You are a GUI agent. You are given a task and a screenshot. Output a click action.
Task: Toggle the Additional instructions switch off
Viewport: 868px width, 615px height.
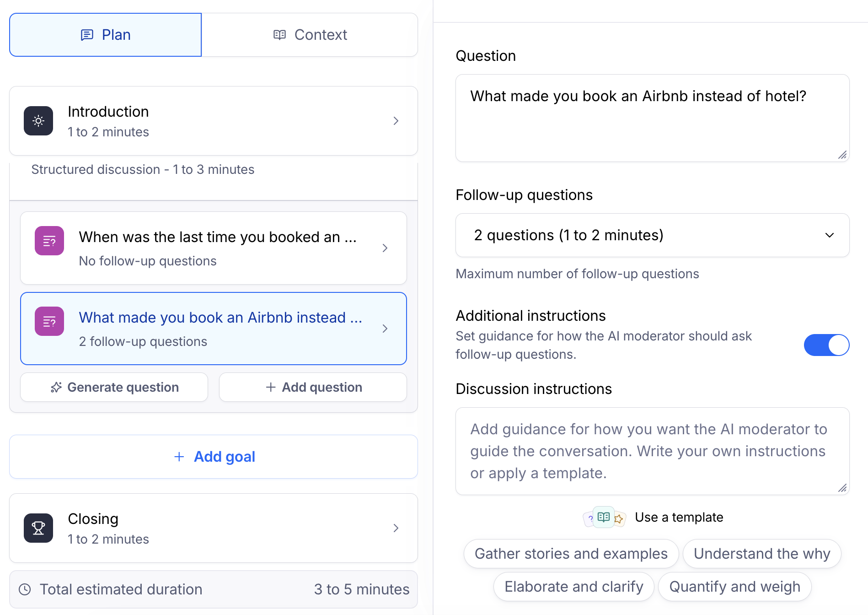click(826, 345)
